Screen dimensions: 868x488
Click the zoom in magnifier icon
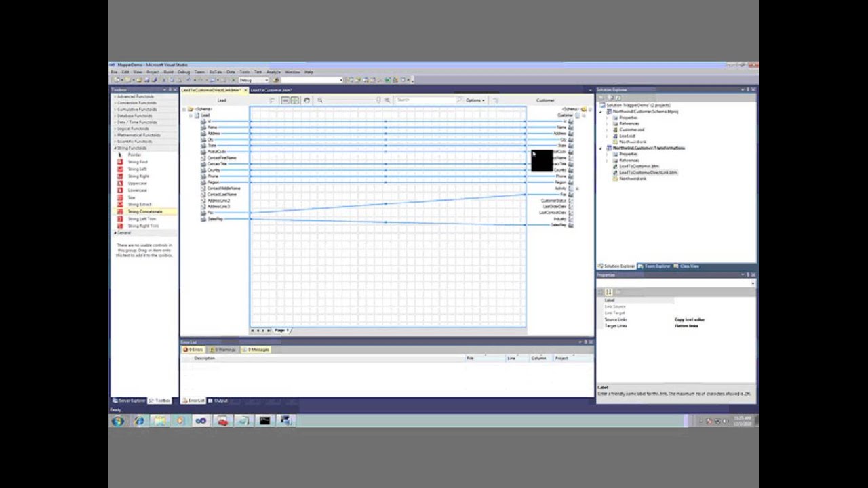click(387, 100)
